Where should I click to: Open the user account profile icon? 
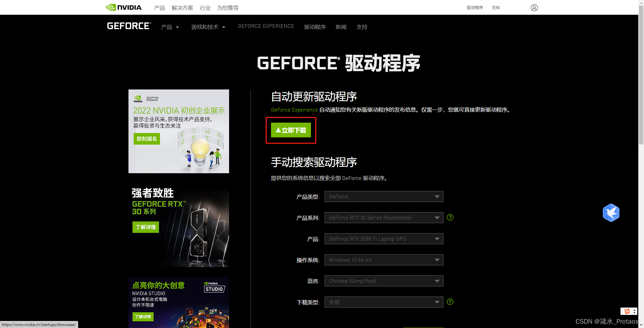pos(534,8)
